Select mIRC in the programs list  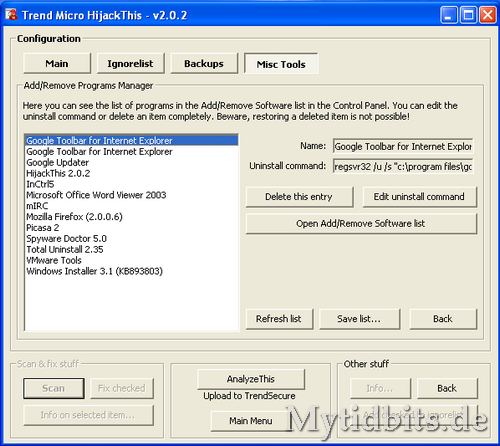[132, 206]
